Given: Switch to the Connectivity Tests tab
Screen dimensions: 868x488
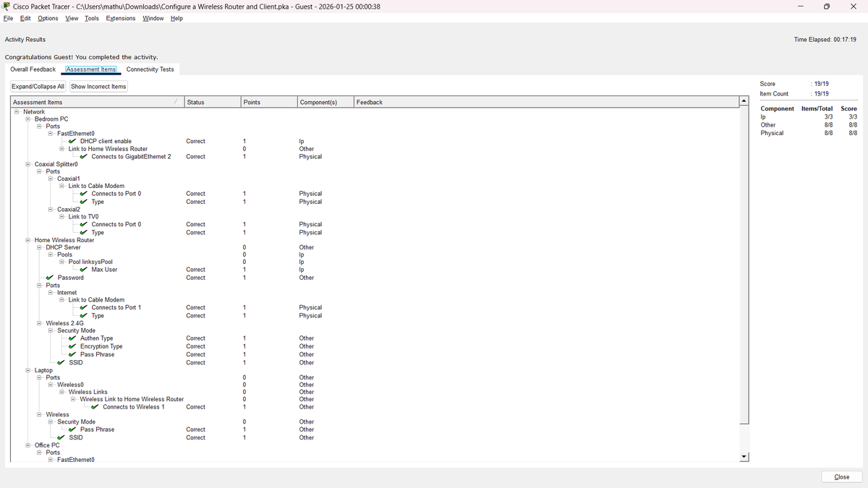Looking at the screenshot, I should [150, 69].
